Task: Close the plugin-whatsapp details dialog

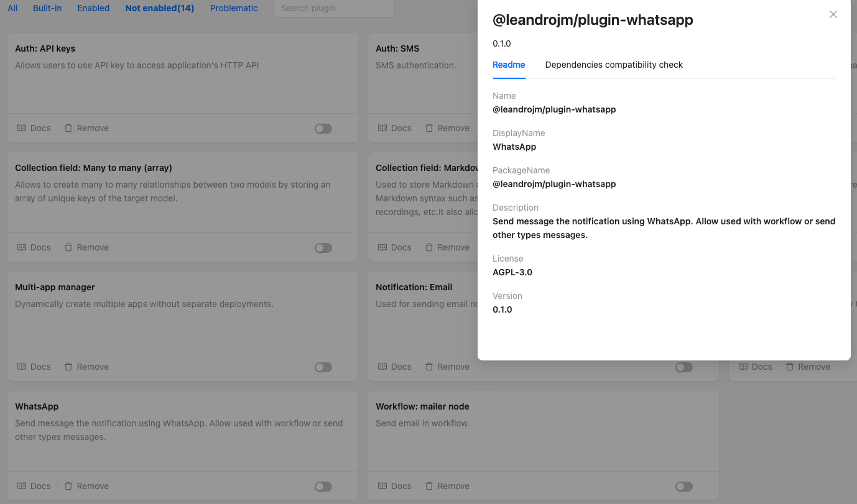Action: point(833,14)
